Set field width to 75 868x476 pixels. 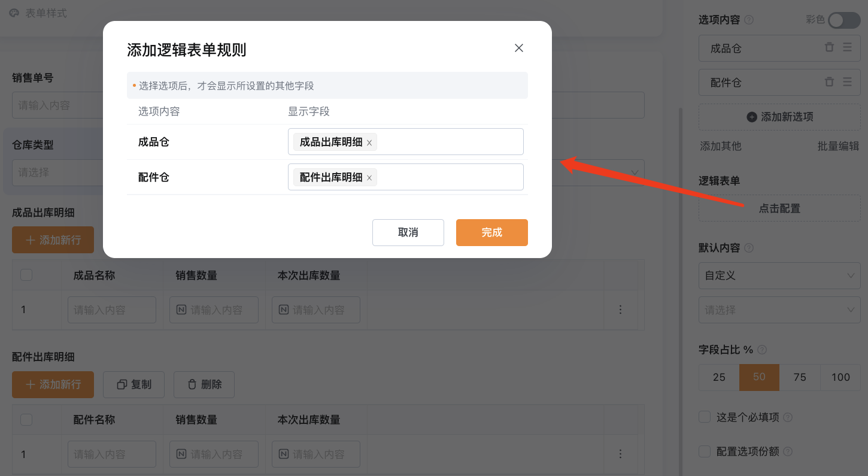click(800, 377)
